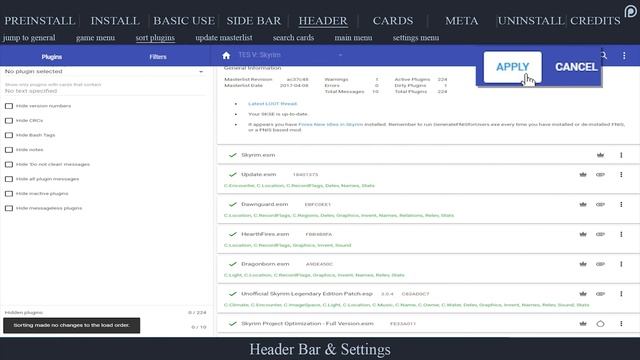The image size is (640, 360).
Task: Click the CANCEL button
Action: tap(576, 67)
